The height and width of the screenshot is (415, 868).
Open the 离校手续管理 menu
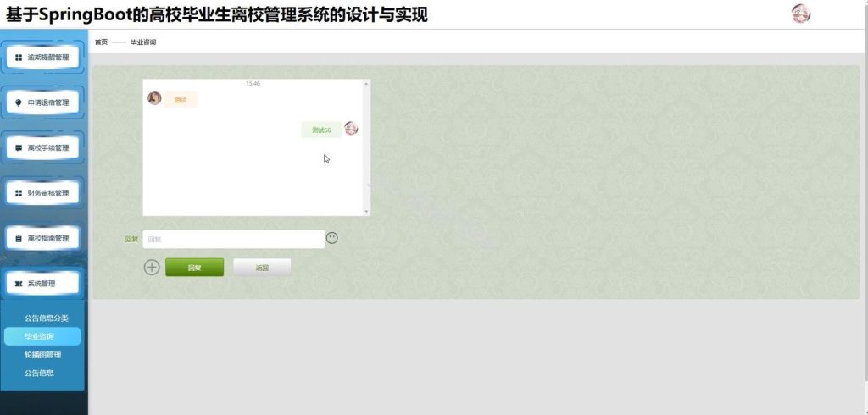[x=42, y=148]
